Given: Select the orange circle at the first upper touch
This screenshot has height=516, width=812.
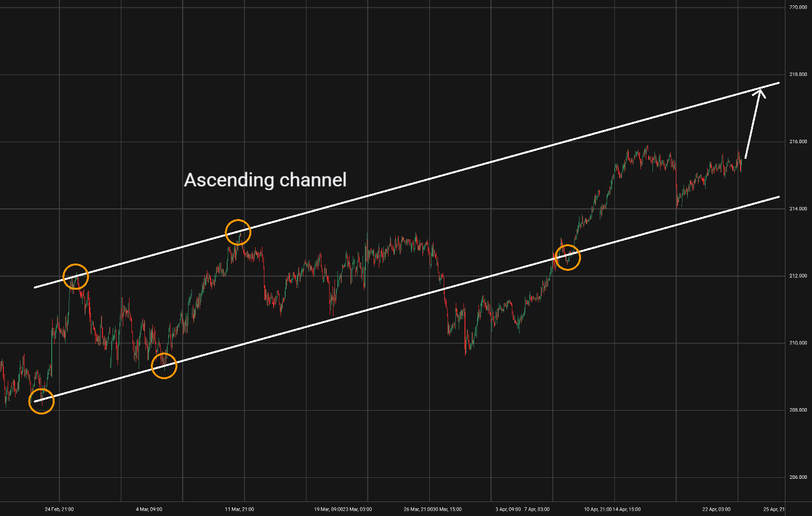Looking at the screenshot, I should click(75, 277).
